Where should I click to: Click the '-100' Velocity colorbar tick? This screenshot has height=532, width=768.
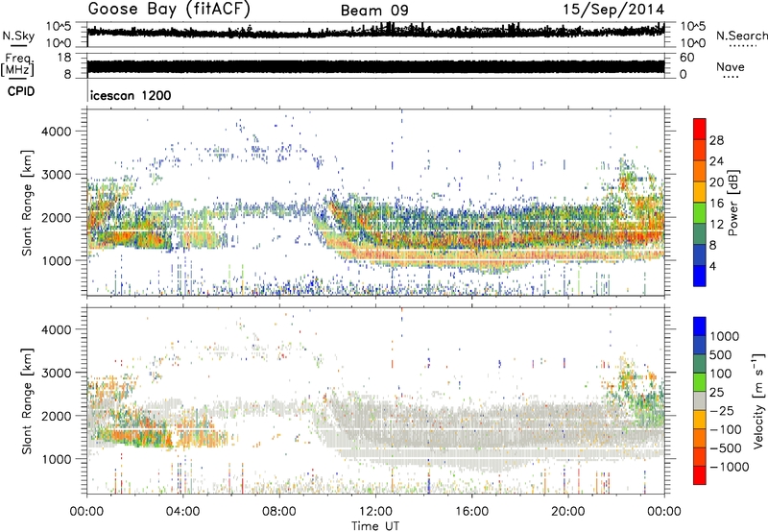click(x=726, y=429)
